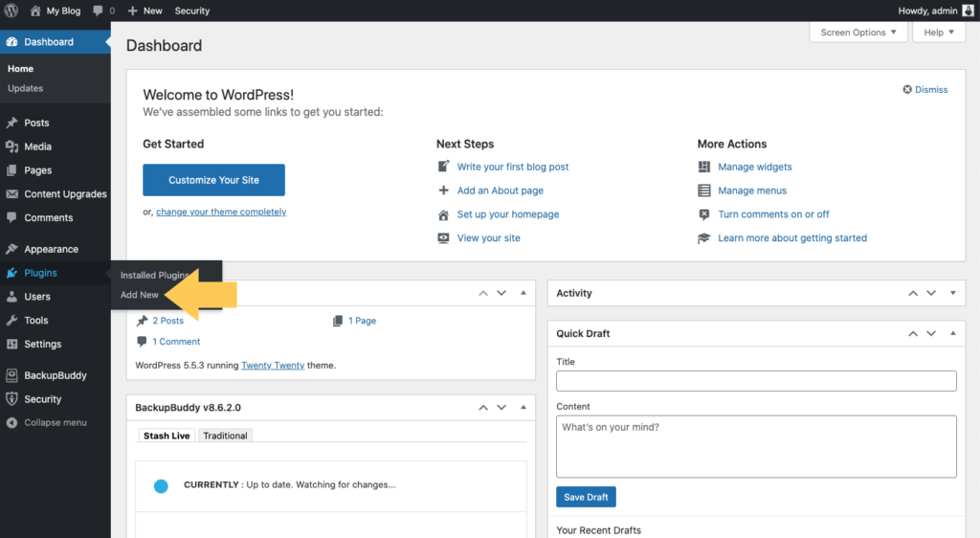Open Security item in top admin bar
Screen dimensions: 980x538
(x=191, y=11)
